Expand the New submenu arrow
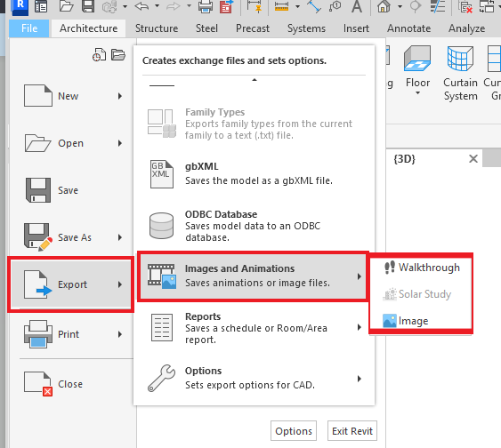This screenshot has height=448, width=501. pos(120,96)
